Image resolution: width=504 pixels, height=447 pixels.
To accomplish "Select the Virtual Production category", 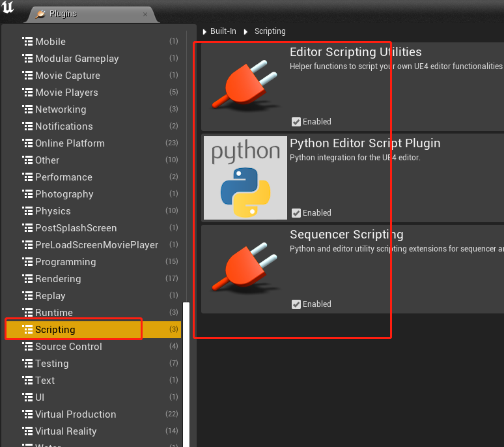I will point(93,414).
